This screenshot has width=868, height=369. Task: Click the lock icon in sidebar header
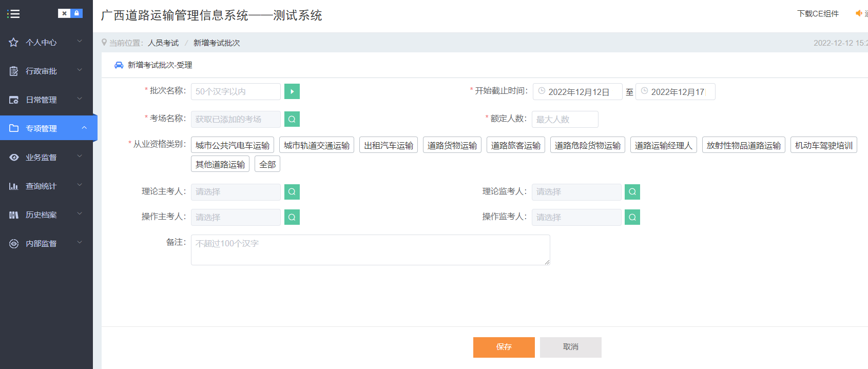click(76, 13)
